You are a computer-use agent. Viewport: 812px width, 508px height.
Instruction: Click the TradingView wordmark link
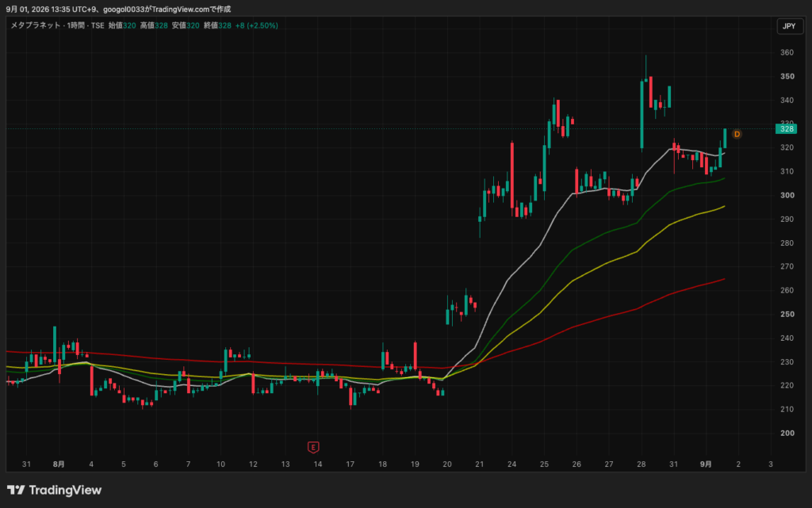pos(65,490)
